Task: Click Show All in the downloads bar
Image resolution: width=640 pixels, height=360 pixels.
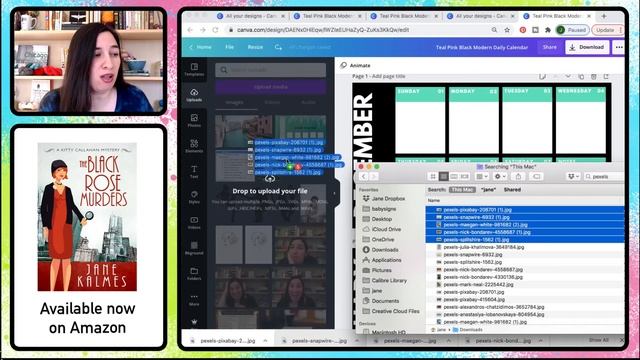Action: pyautogui.click(x=598, y=340)
